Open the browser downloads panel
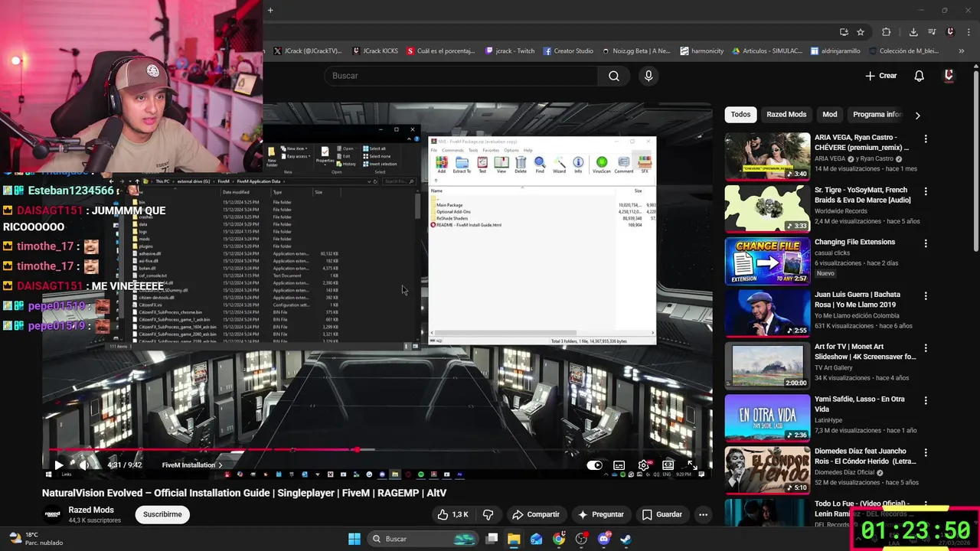This screenshot has width=980, height=551. coord(913,32)
